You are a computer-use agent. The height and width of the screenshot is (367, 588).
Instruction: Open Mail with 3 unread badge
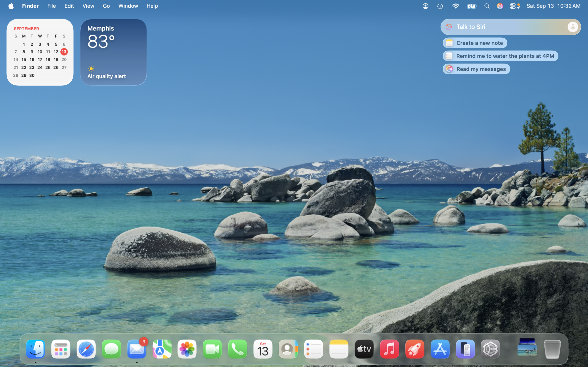point(137,349)
